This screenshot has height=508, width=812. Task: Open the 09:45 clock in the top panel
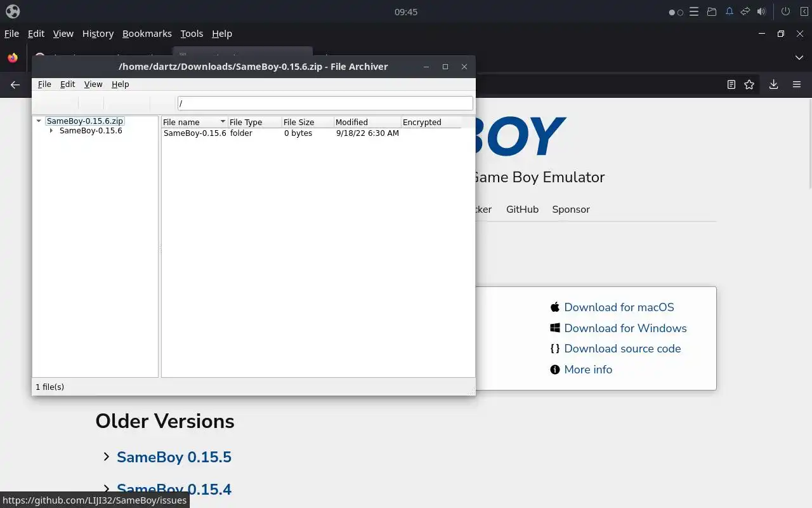406,11
